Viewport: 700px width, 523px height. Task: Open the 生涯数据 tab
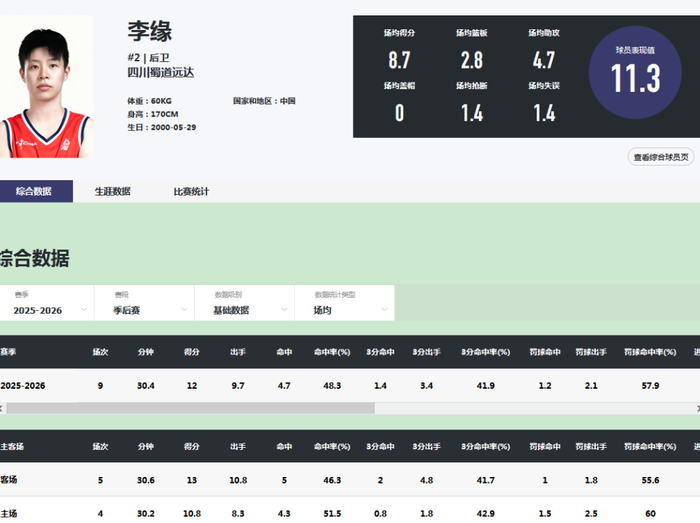tap(112, 191)
